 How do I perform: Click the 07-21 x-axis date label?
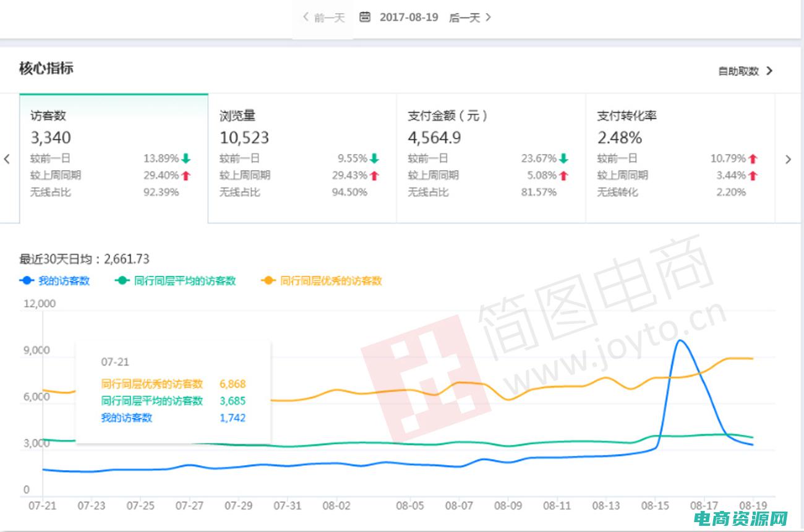(41, 505)
